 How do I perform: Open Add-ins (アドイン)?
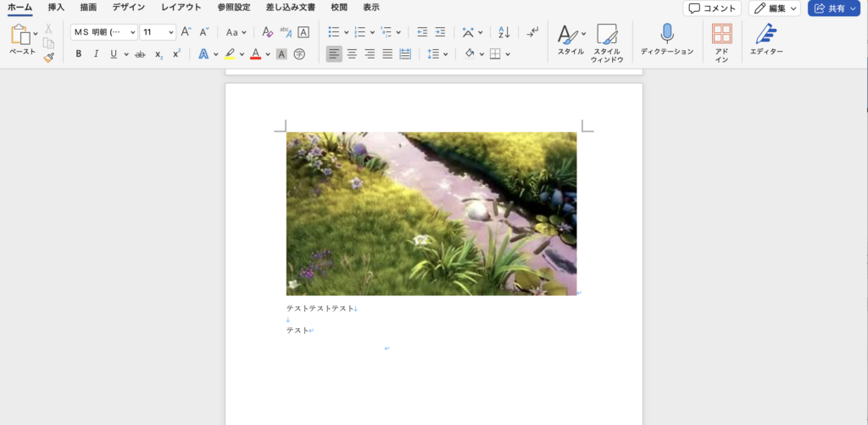[722, 42]
